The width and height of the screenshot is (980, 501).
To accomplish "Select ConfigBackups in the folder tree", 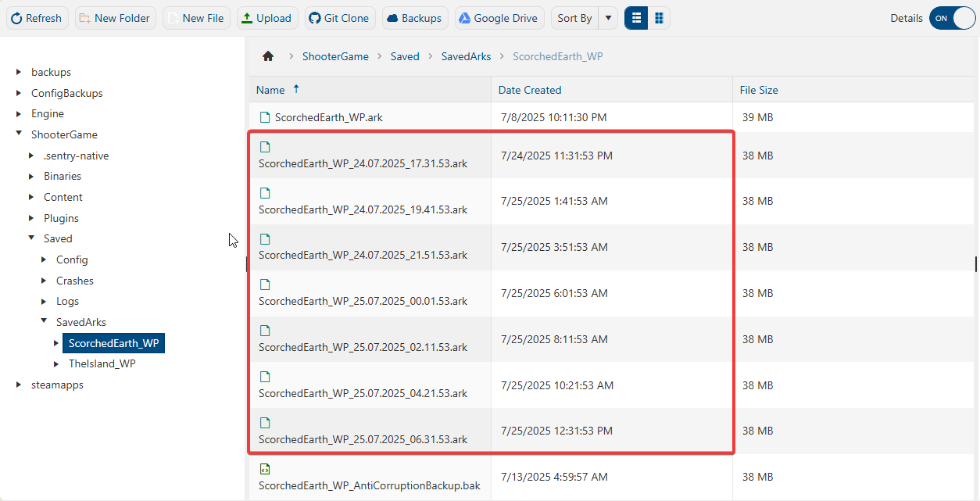I will tap(67, 93).
